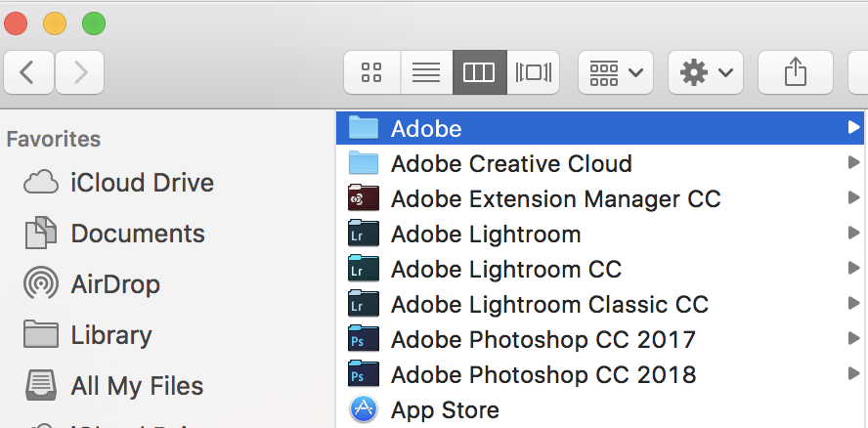
Task: Expand Adobe Photoshop CC 2017 arrow
Action: pyautogui.click(x=853, y=339)
